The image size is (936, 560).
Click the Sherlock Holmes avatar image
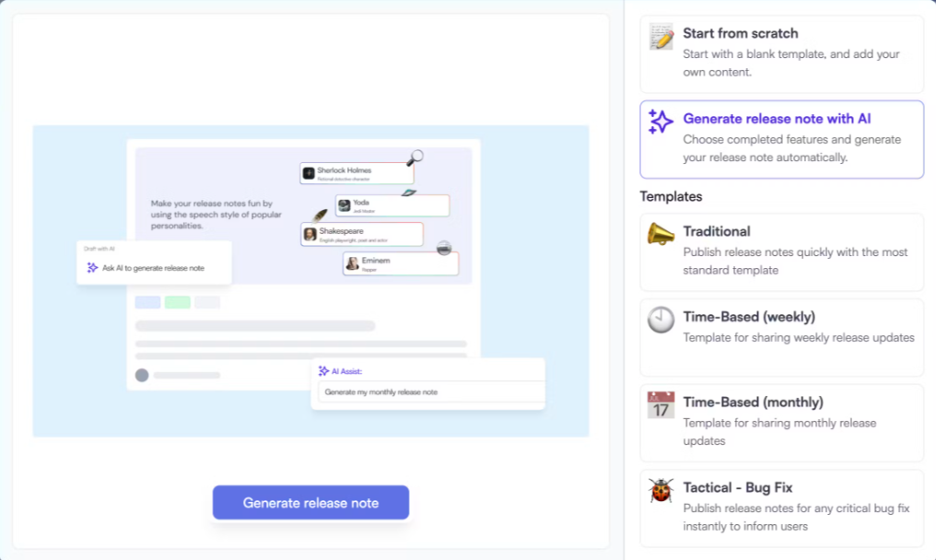(x=309, y=173)
